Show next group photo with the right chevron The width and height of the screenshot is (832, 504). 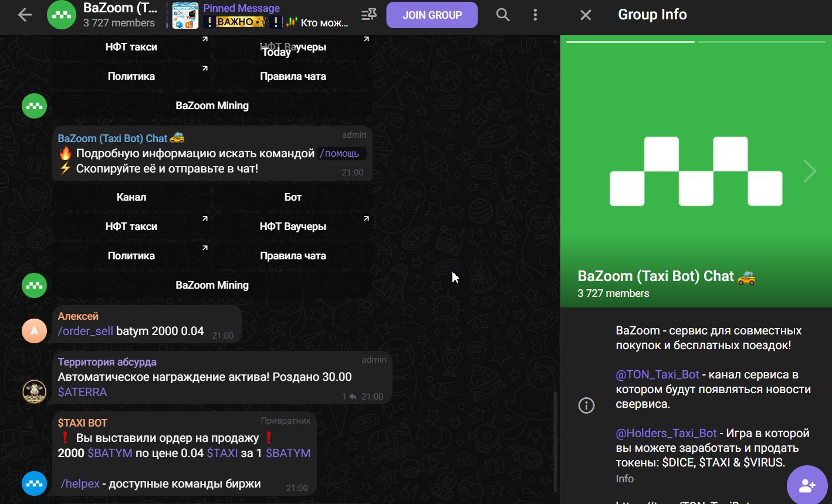point(810,171)
